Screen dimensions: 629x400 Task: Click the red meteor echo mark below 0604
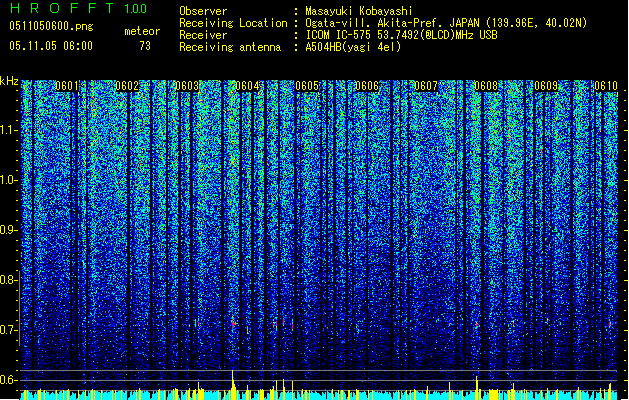click(233, 323)
